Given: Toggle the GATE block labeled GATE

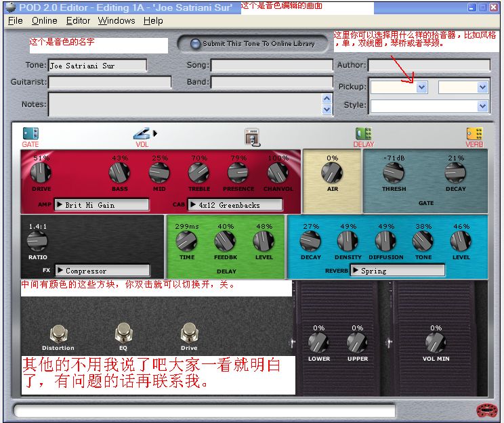Looking at the screenshot, I should 426,203.
